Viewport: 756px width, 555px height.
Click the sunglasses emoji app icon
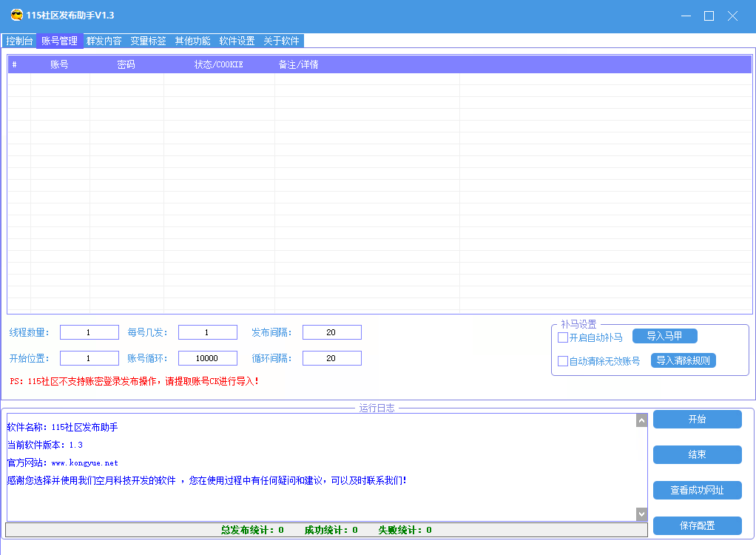pos(17,15)
